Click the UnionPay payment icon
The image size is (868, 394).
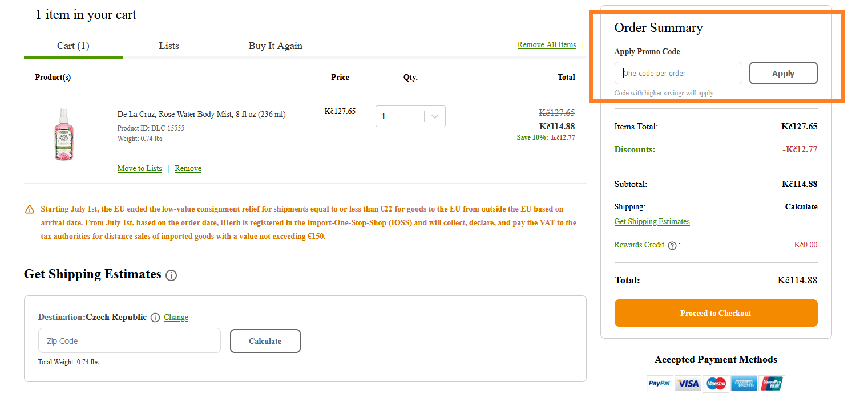point(772,383)
